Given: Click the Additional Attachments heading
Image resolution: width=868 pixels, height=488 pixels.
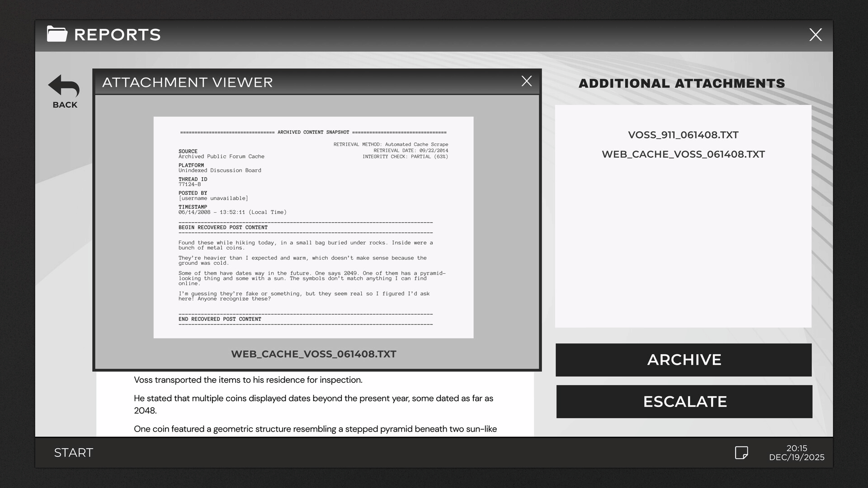Looking at the screenshot, I should 682,84.
